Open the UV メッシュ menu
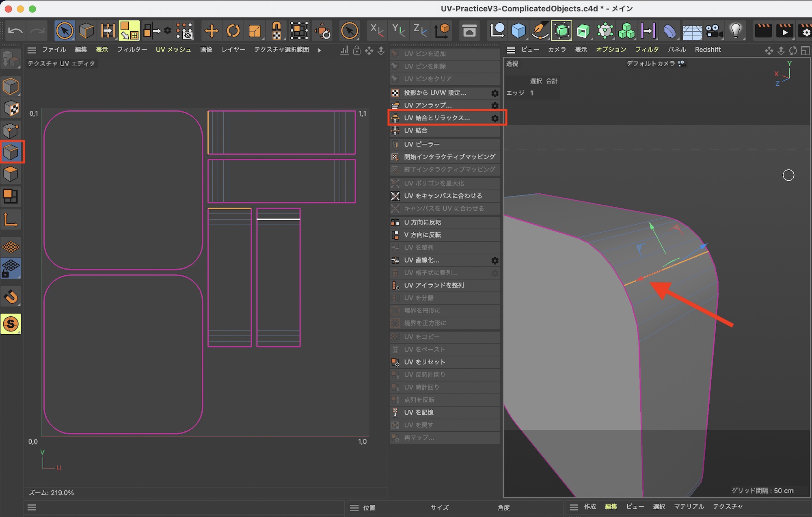This screenshot has height=517, width=812. click(173, 50)
